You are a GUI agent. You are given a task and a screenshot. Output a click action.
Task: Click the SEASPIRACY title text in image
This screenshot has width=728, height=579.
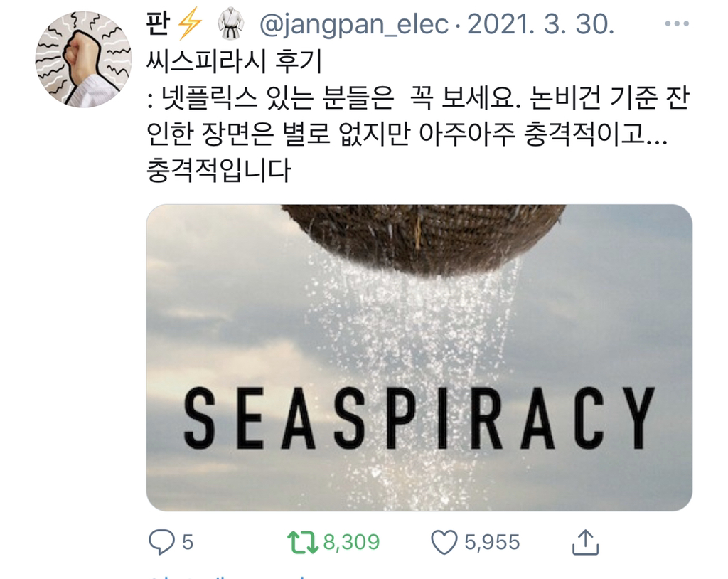click(419, 418)
